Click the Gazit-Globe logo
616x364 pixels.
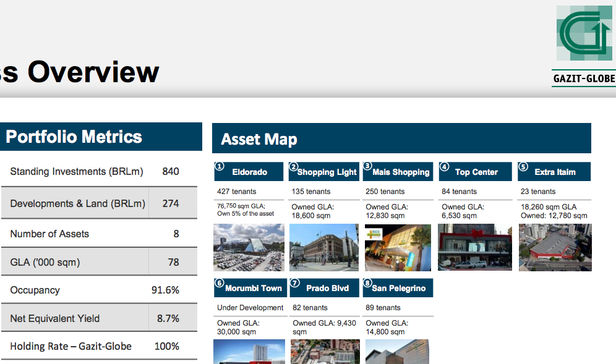[x=585, y=43]
